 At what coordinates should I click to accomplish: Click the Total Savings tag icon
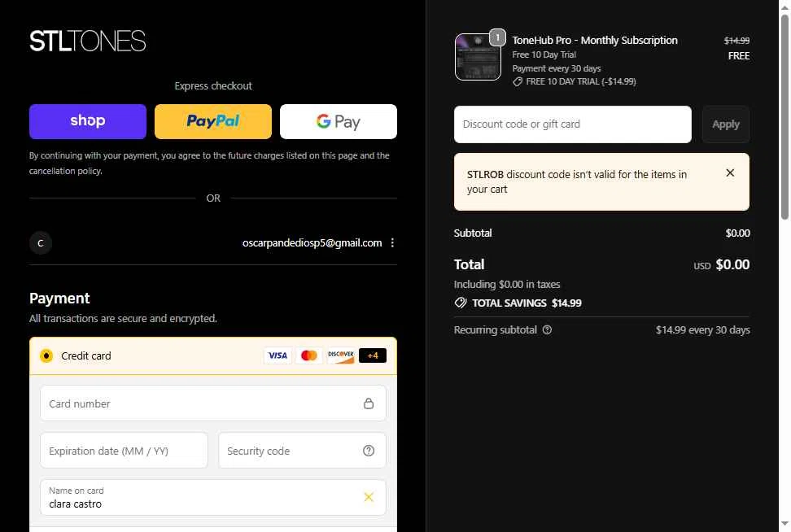[x=460, y=303]
